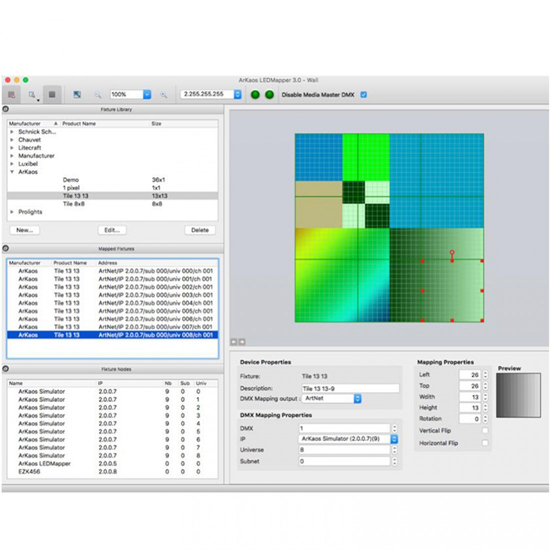This screenshot has width=550, height=550.
Task: Open the 100% zoom level dropdown
Action: click(x=147, y=94)
